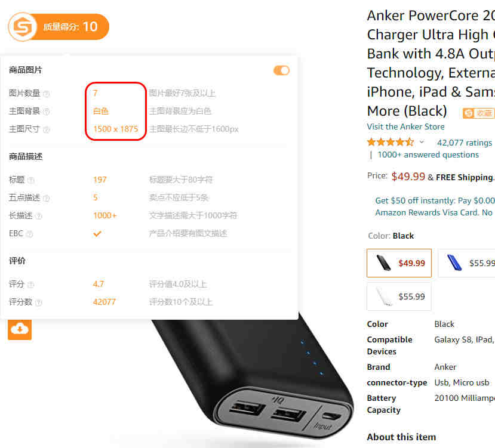Open the 42,077 ratings link

[465, 143]
